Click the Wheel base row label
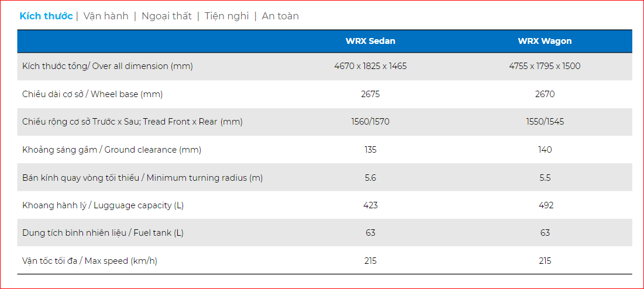 92,94
